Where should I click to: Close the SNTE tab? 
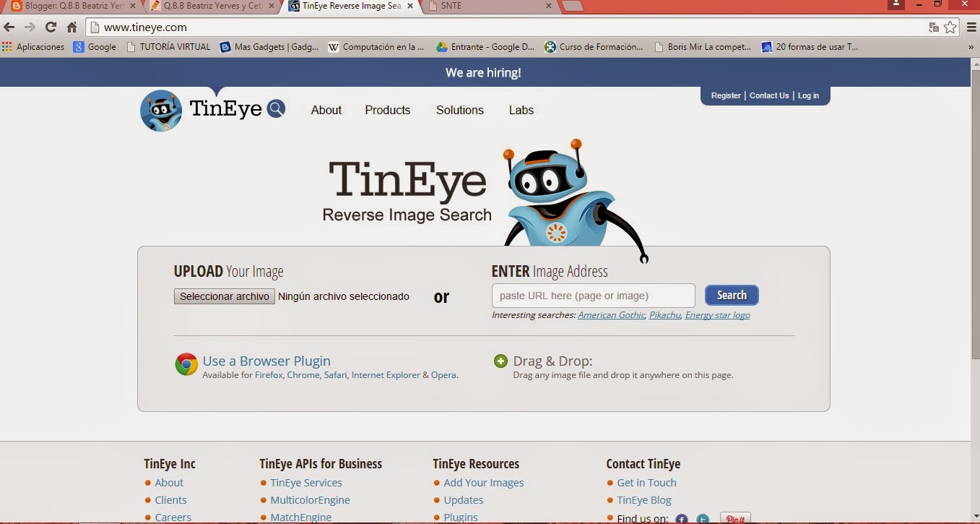(x=548, y=6)
